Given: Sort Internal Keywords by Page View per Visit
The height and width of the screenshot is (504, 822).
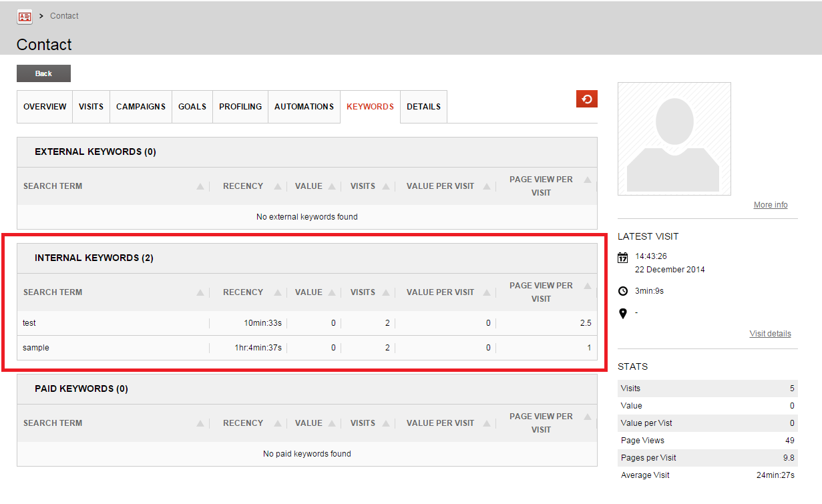Looking at the screenshot, I should (586, 285).
